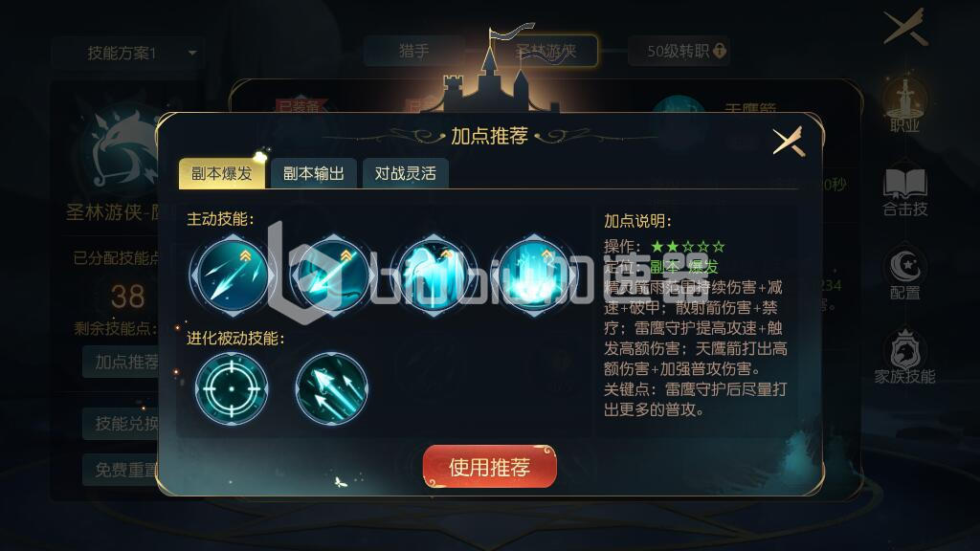Click the 技能兑换 button
980x551 pixels.
pyautogui.click(x=125, y=424)
